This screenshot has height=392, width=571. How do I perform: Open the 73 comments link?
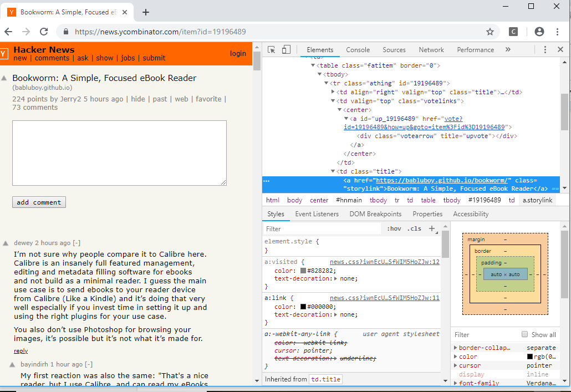tap(35, 108)
